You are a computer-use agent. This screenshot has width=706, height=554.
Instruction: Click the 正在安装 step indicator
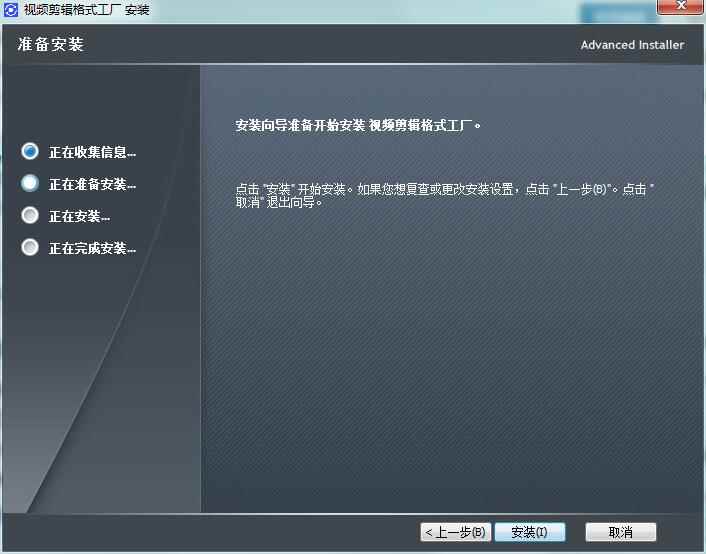(x=30, y=215)
